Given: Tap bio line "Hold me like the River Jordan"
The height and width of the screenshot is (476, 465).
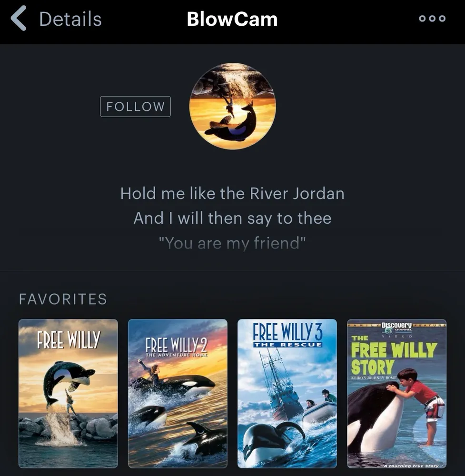Looking at the screenshot, I should coord(232,193).
